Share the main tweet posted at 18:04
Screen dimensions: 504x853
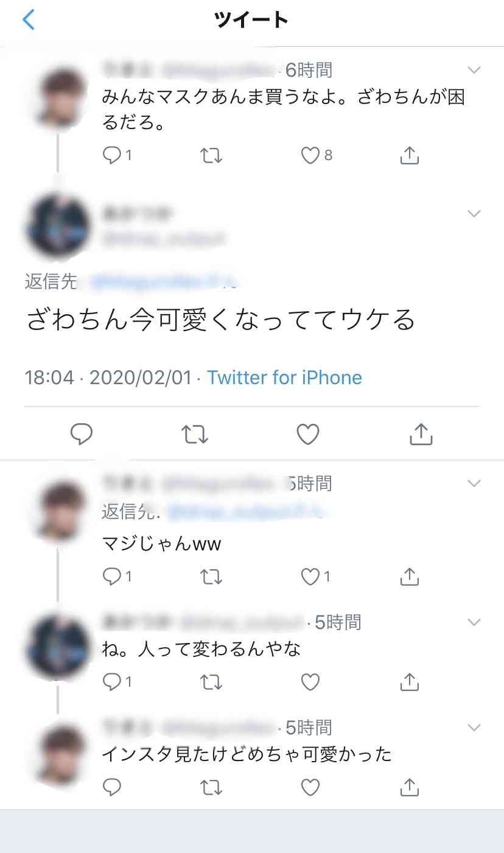[x=421, y=434]
